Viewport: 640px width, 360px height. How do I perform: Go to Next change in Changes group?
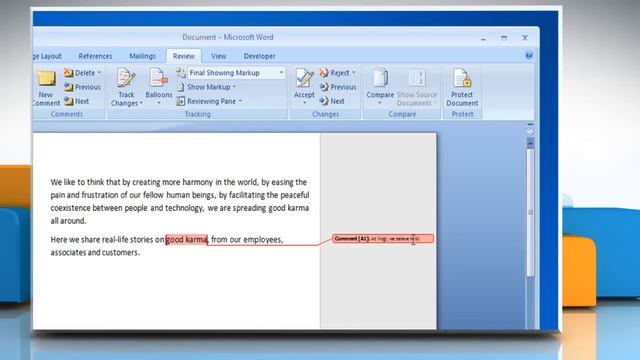(332, 101)
